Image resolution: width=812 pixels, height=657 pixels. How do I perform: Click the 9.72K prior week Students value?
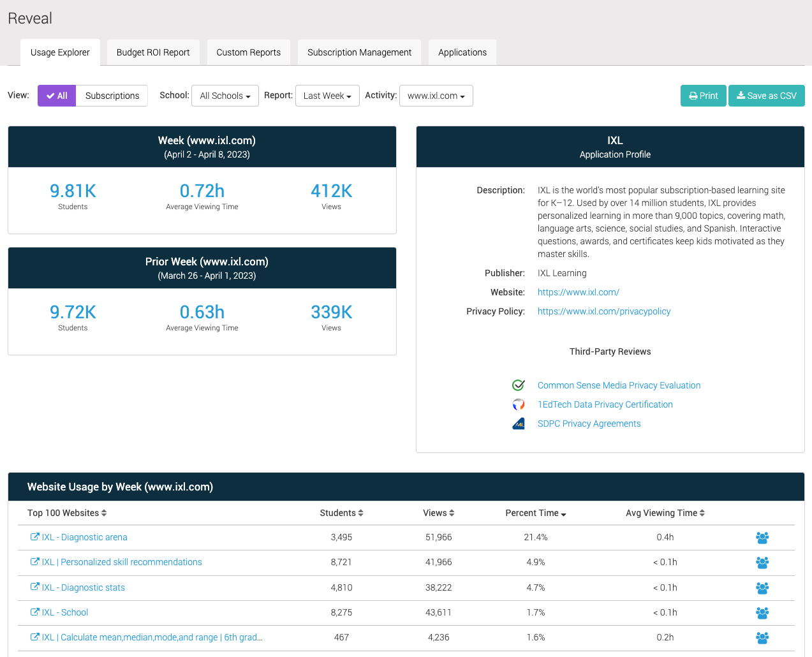click(73, 312)
